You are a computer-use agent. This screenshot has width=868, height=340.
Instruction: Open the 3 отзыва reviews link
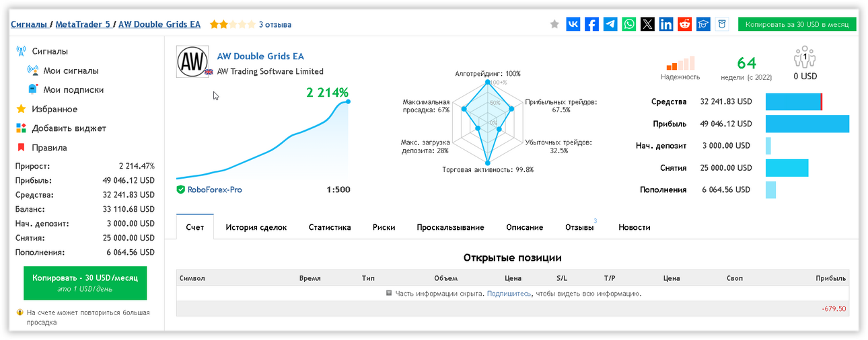tap(275, 25)
